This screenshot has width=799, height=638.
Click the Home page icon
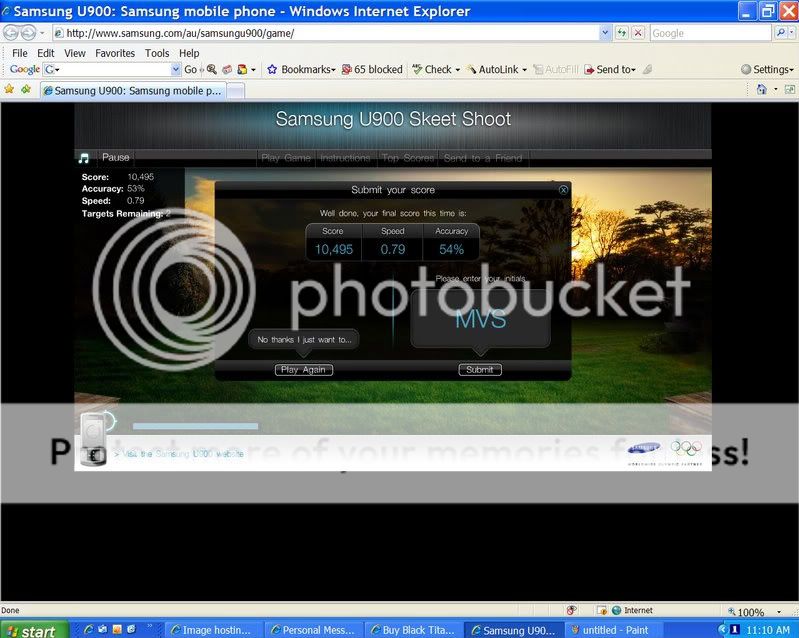point(762,90)
